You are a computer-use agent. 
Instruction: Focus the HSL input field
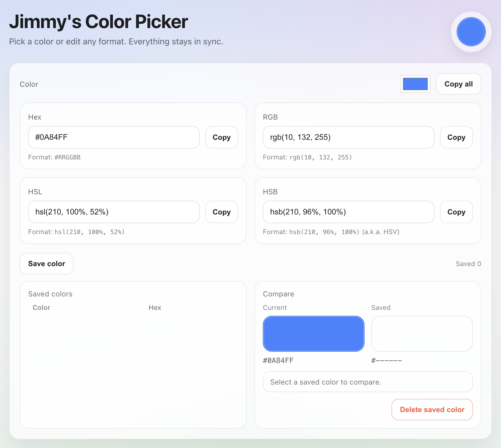point(114,212)
